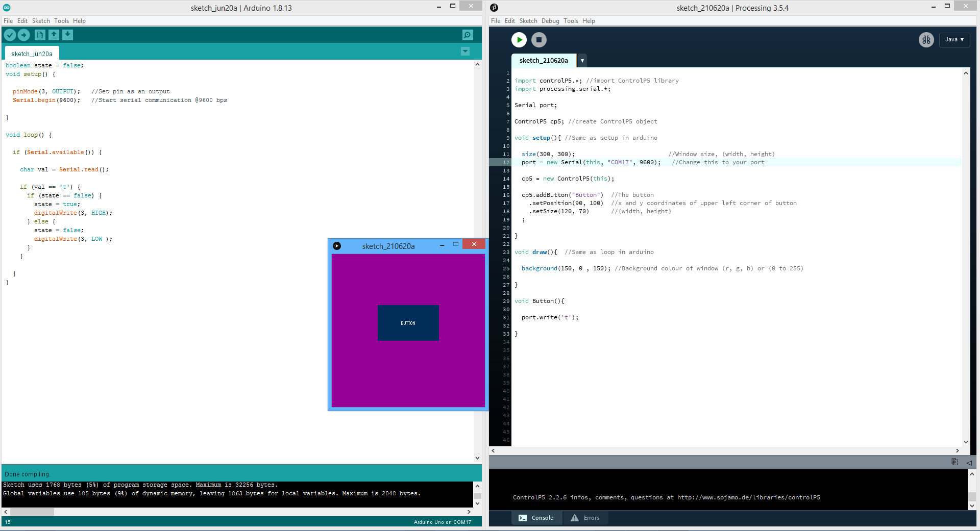Maximize the Arduino window
Viewport: 980px width, 531px height.
coord(453,6)
